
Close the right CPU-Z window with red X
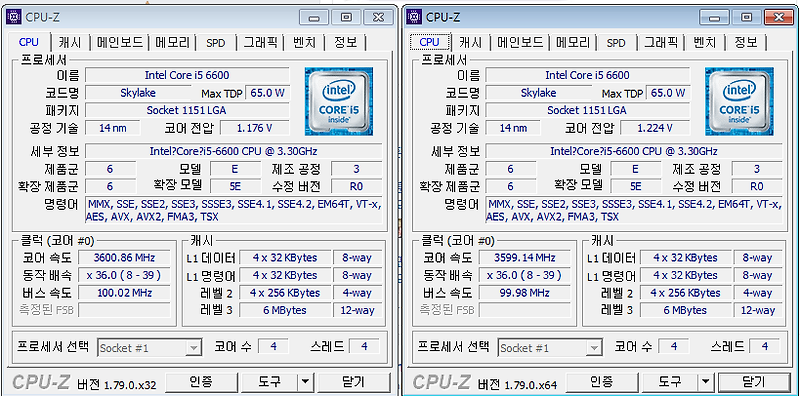click(779, 17)
